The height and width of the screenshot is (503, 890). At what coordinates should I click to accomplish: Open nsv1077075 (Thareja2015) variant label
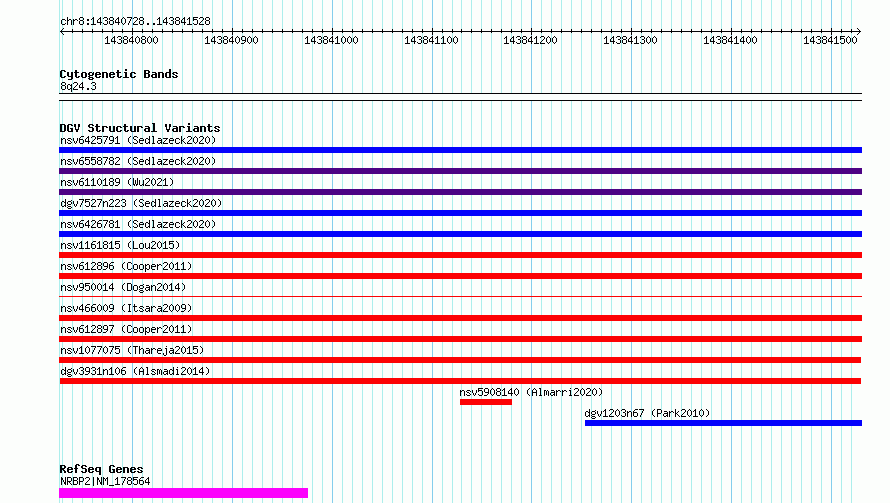tap(132, 350)
